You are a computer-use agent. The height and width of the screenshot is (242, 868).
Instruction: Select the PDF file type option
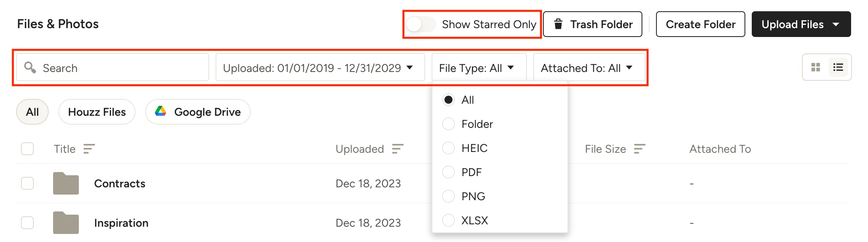[x=448, y=172]
